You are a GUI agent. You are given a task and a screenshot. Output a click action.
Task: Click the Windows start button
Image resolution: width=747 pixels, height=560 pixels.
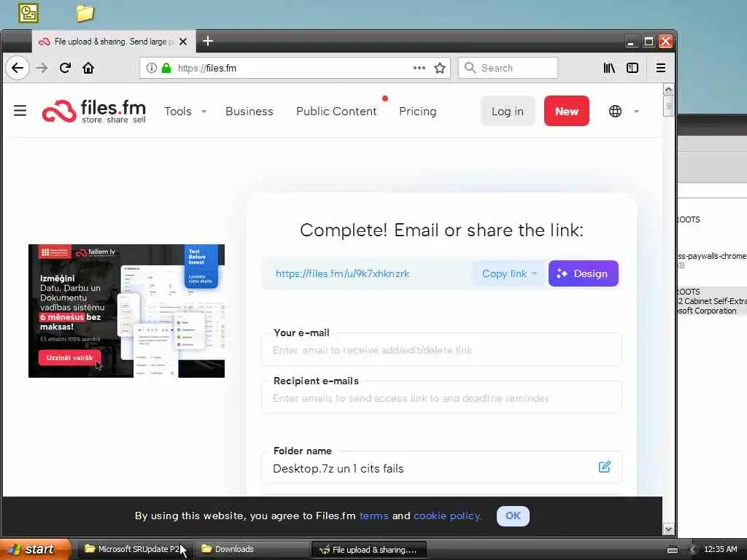[x=36, y=549]
